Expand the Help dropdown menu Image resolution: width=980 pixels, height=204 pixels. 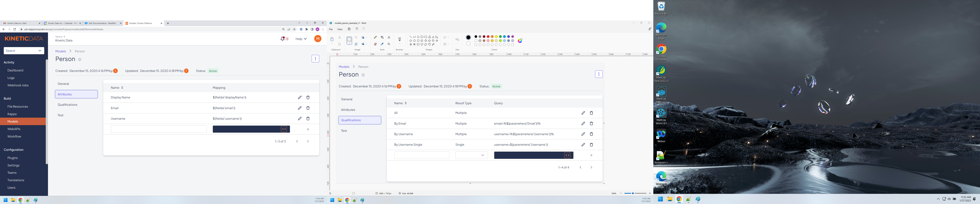301,39
